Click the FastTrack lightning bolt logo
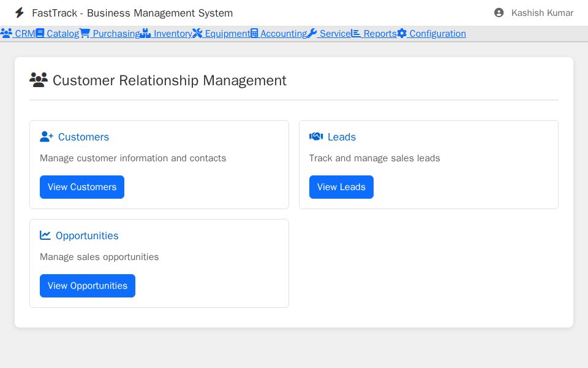 [19, 12]
